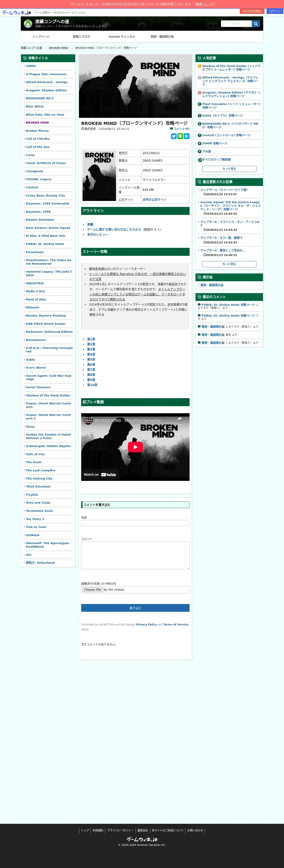Viewport: 284px width, 868px height.
Task: Click the 関連ニュース link in top banner
Action: point(205,4)
